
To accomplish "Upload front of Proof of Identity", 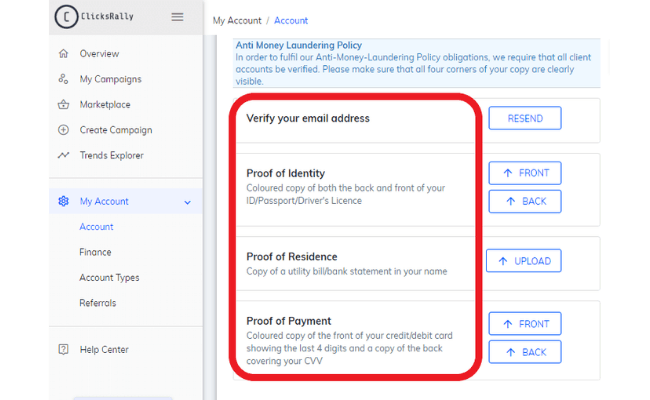I will (525, 173).
